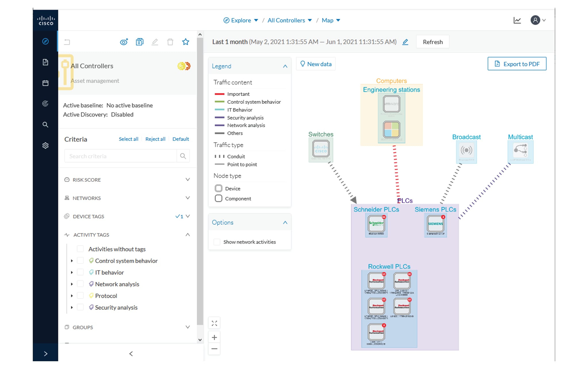Check the Network analysis activity tag

pos(80,284)
